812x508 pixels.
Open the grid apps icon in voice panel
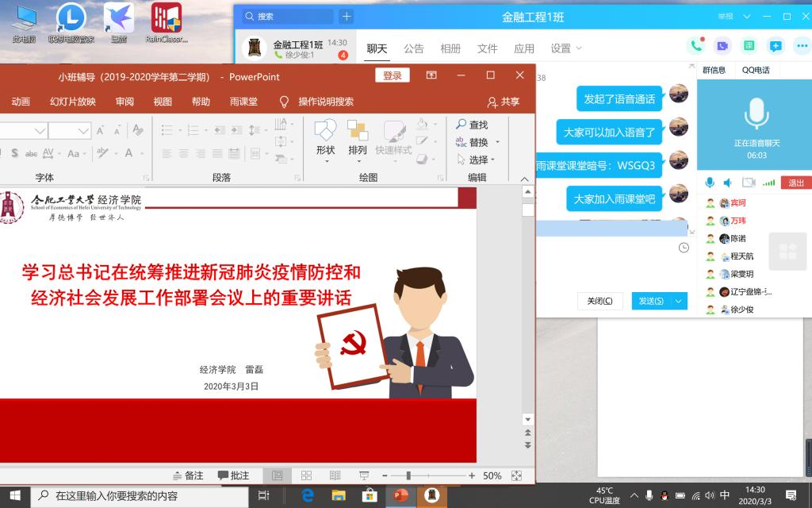(x=787, y=252)
